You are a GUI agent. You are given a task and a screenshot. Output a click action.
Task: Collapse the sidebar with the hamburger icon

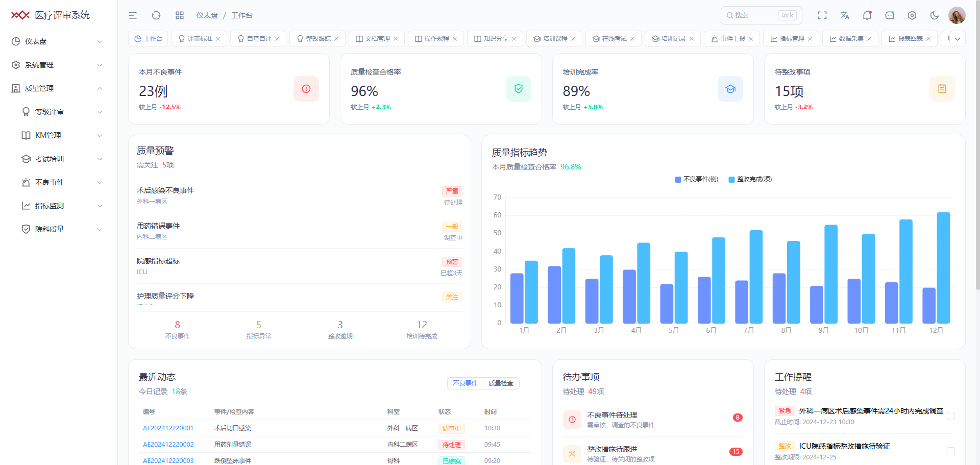(x=133, y=15)
